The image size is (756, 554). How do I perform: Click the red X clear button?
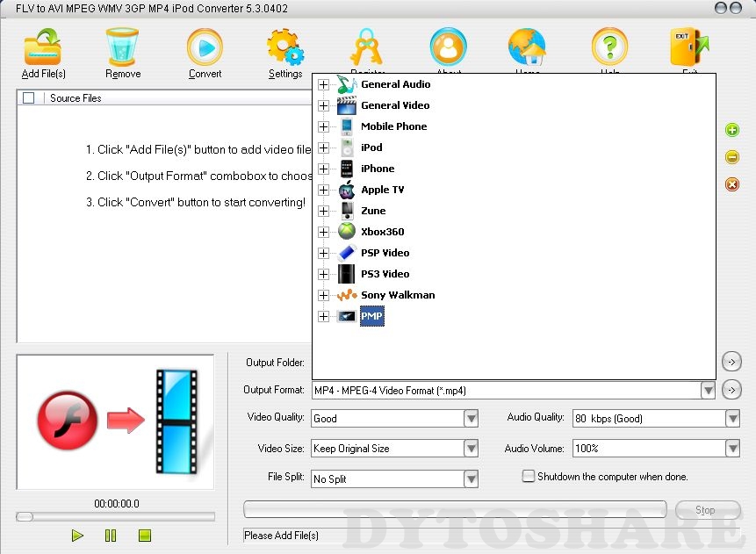click(x=732, y=184)
